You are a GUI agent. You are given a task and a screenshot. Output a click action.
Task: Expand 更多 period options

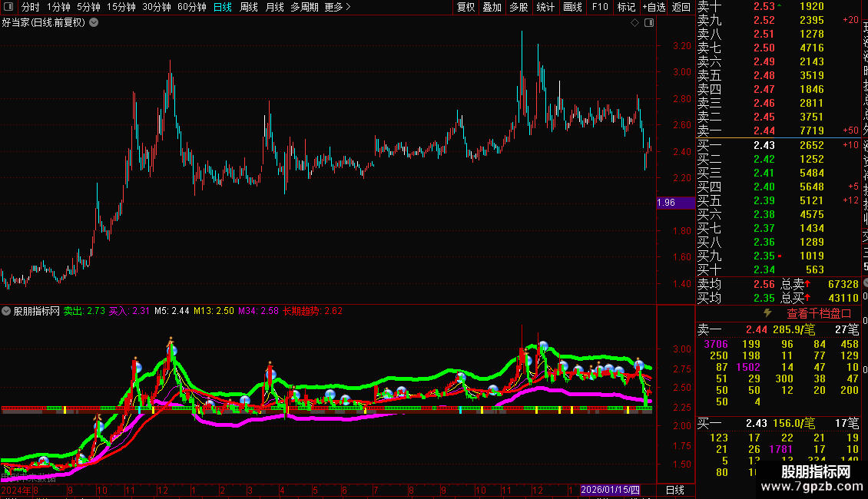pos(337,7)
